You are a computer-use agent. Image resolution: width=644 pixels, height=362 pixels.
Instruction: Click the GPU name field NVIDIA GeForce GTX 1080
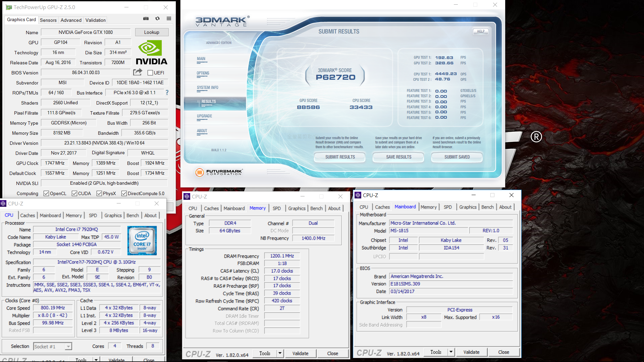point(86,32)
